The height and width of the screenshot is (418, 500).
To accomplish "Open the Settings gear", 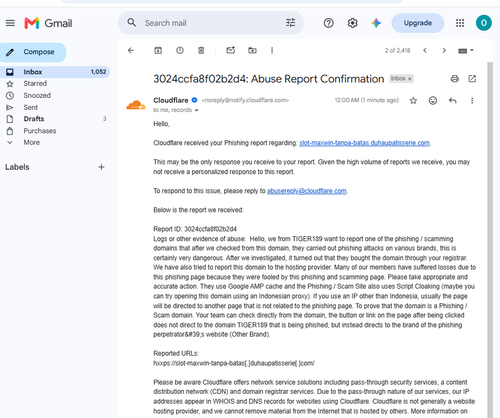I will tap(352, 23).
